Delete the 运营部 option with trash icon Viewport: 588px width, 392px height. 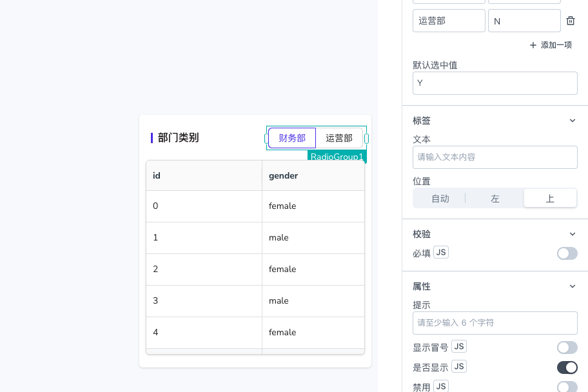tap(571, 21)
